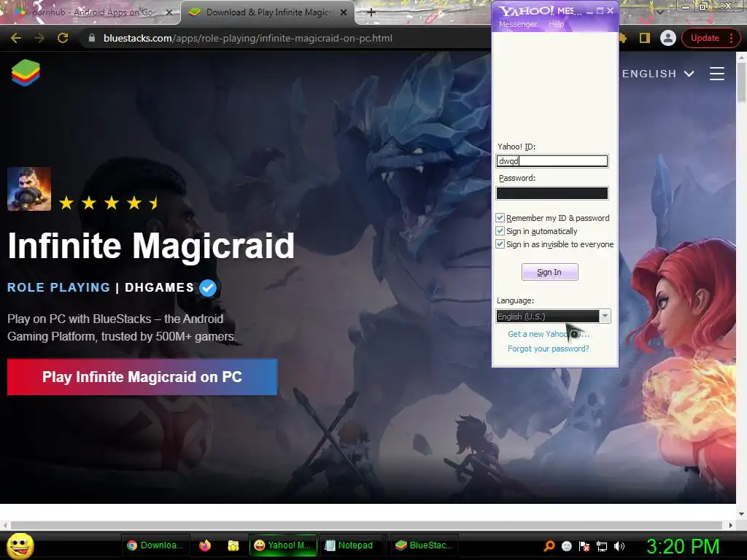
Task: Toggle Sign in automatically checkbox
Action: [x=500, y=231]
